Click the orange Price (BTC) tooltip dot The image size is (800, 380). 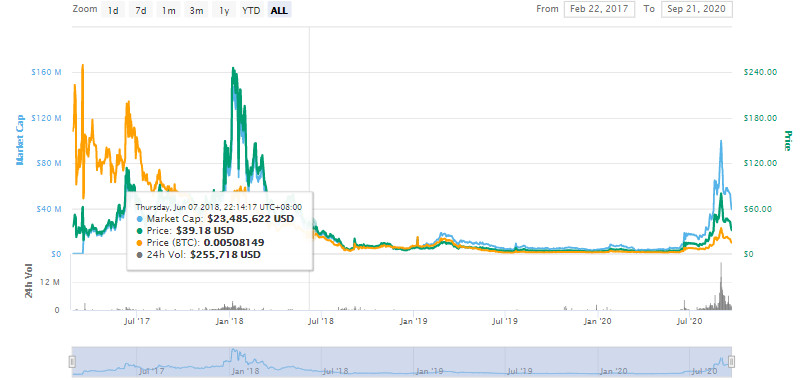(x=140, y=242)
